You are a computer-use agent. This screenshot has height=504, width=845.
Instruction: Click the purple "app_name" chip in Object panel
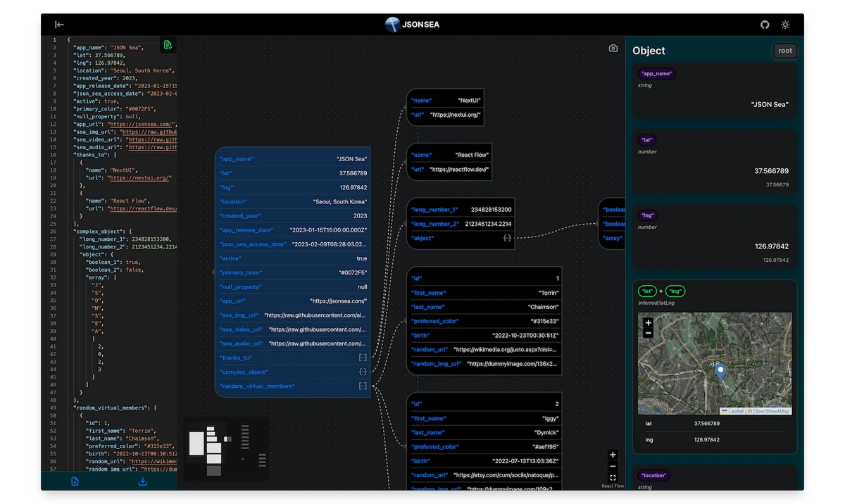click(656, 73)
